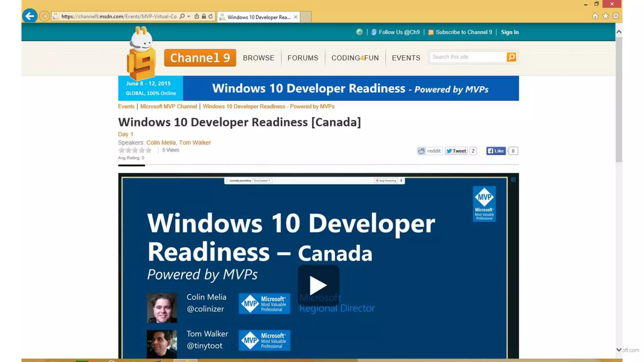Click the orange site search button
The height and width of the screenshot is (362, 644).
[x=511, y=57]
